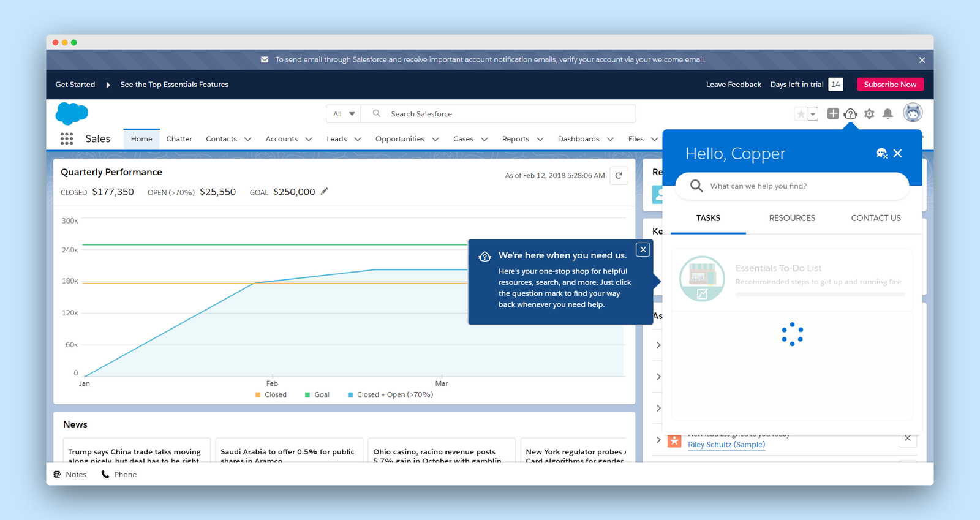
Task: Open the Files tab dropdown chevron
Action: pos(654,139)
